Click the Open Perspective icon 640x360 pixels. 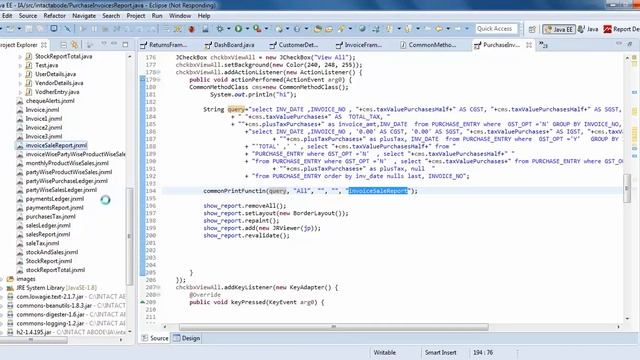tap(532, 29)
